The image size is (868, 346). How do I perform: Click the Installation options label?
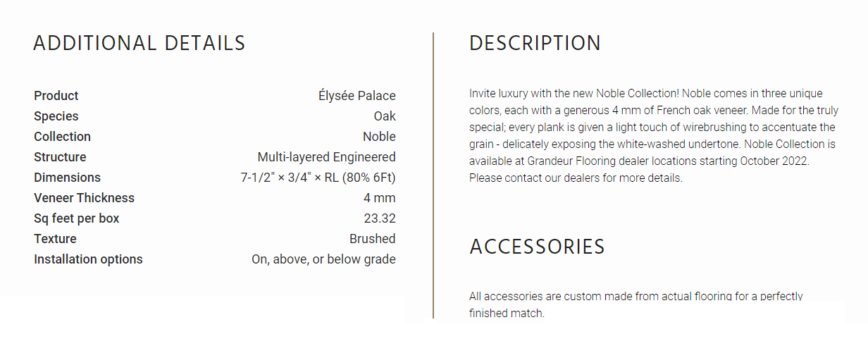click(88, 259)
